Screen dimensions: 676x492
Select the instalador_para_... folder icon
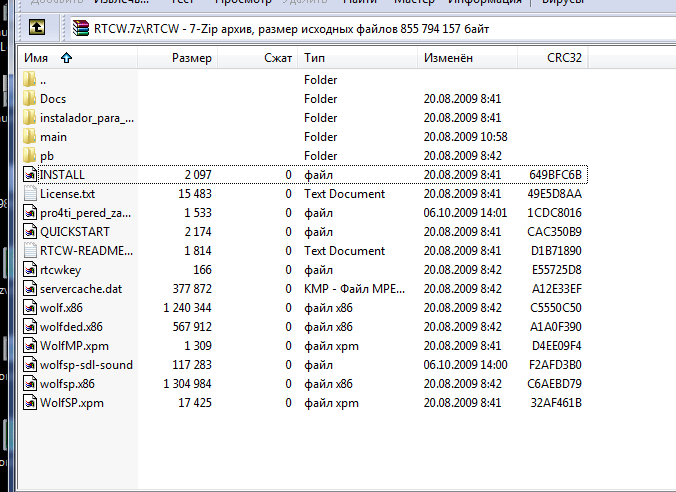click(30, 117)
